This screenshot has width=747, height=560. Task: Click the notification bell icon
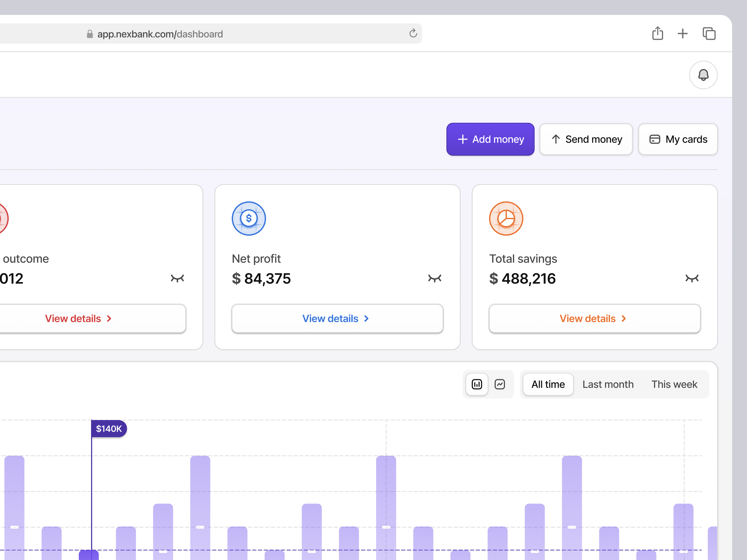703,75
